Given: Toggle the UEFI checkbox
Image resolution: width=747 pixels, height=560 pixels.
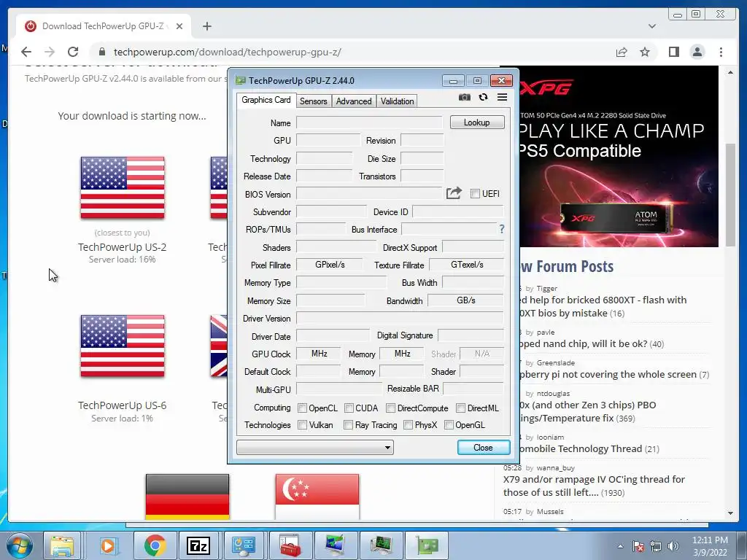Looking at the screenshot, I should pyautogui.click(x=475, y=193).
